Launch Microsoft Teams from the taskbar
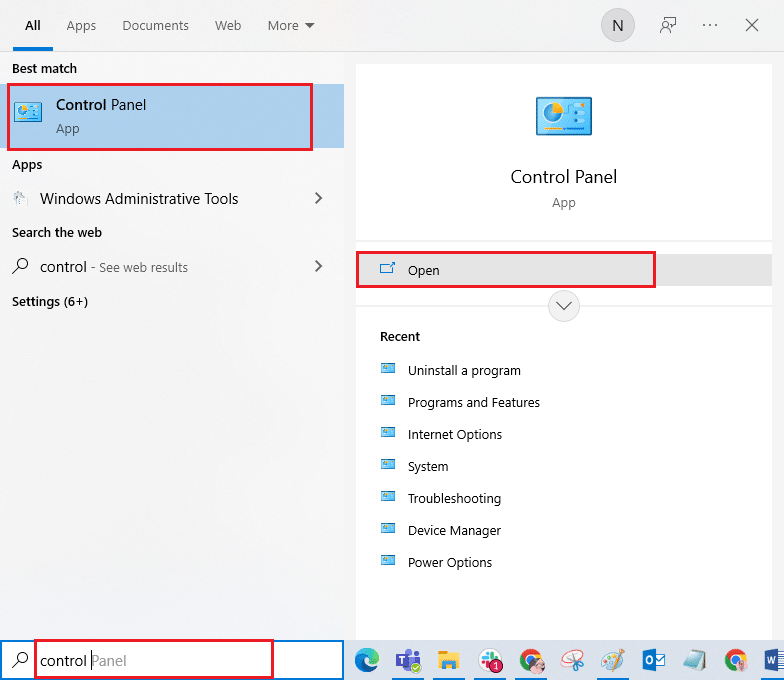Viewport: 784px width, 680px height. [408, 660]
